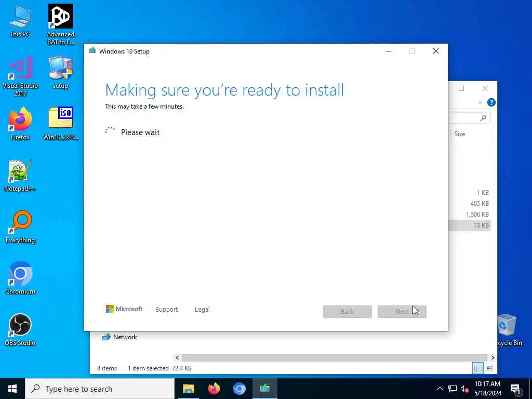Select the 1 KB file row
The width and height of the screenshot is (532, 399).
pyautogui.click(x=470, y=193)
